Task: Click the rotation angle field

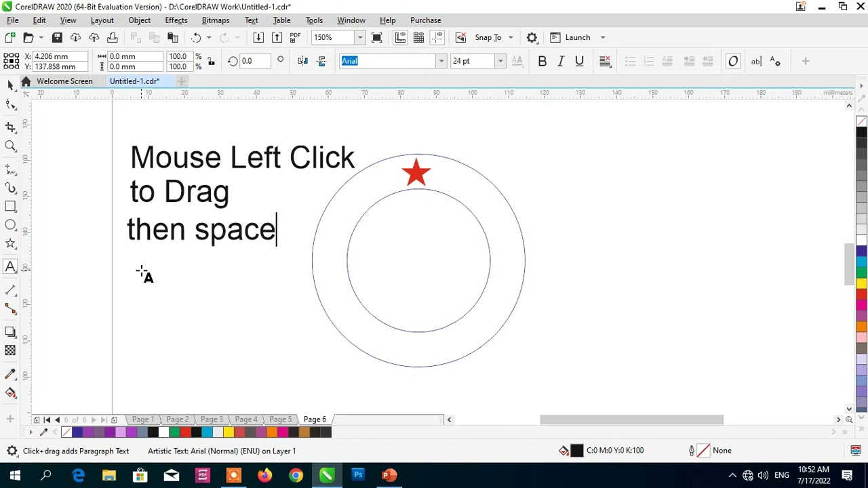Action: coord(256,61)
